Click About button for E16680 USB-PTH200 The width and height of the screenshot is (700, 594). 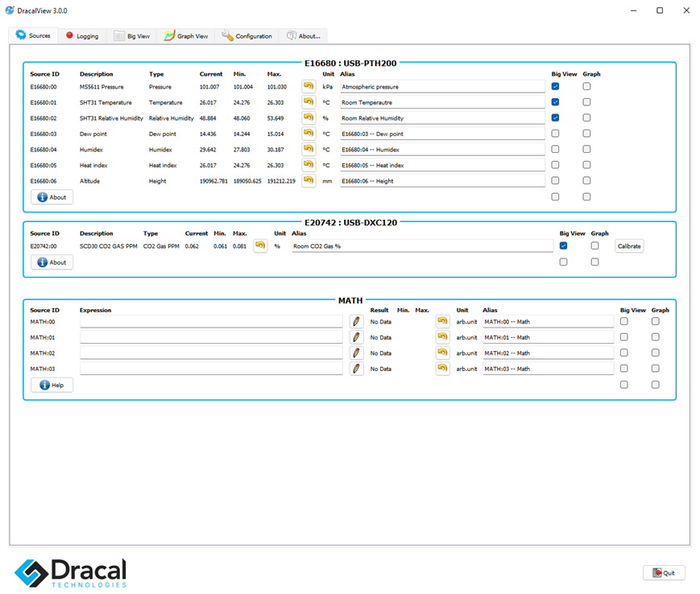[52, 197]
